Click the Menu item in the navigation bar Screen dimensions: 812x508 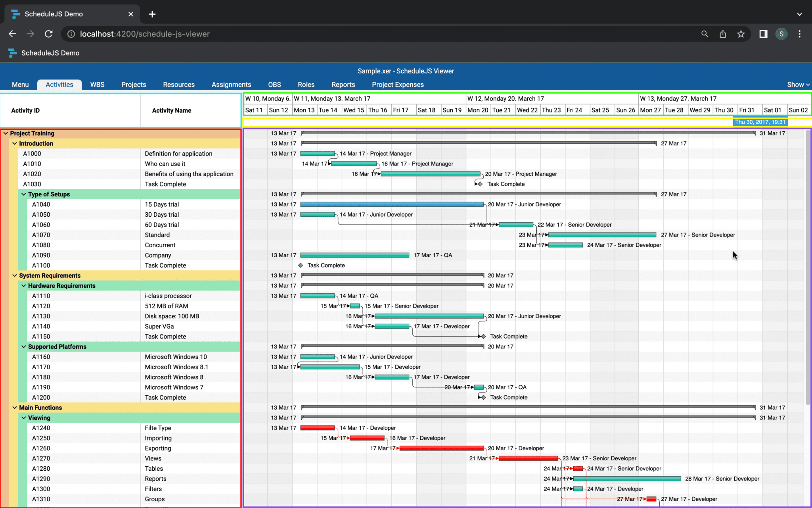coord(20,85)
